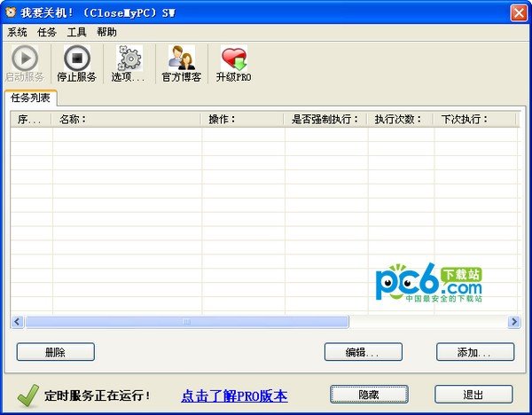This screenshot has height=415, width=532.
Task: Open the 系统 menu
Action: (x=17, y=32)
